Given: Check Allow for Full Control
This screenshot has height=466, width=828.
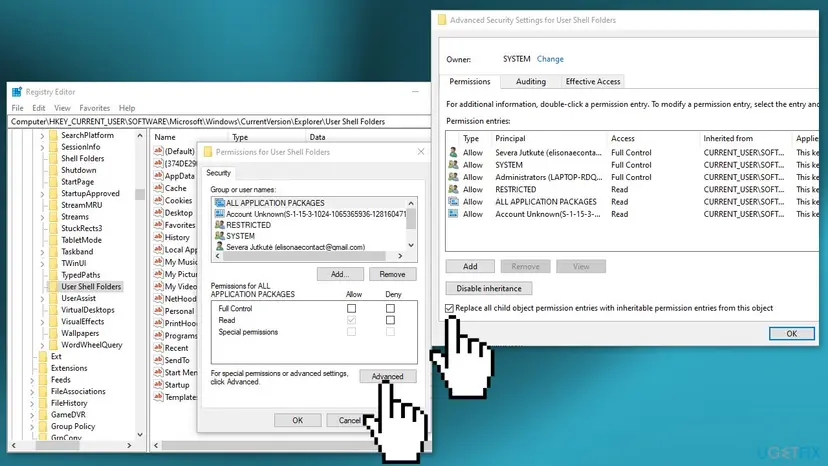Looking at the screenshot, I should 352,308.
